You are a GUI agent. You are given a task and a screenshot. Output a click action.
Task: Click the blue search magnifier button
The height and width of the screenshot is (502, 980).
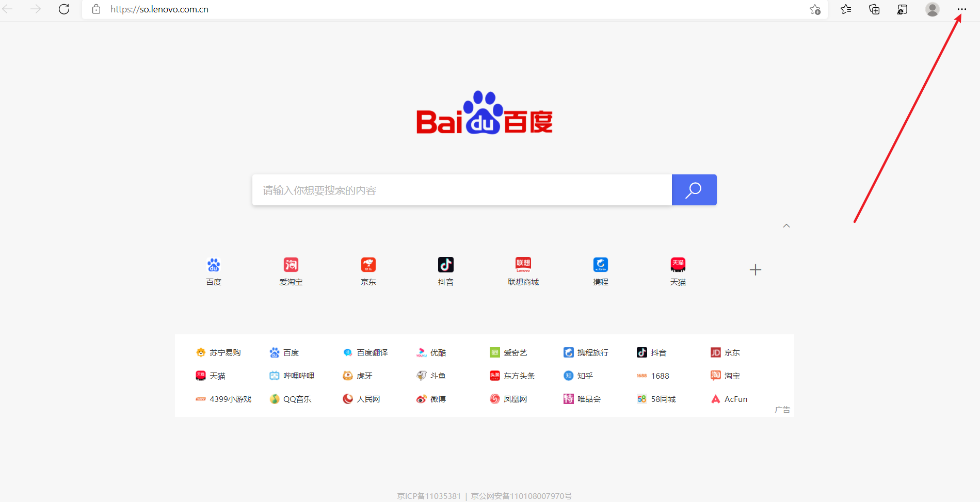[694, 190]
